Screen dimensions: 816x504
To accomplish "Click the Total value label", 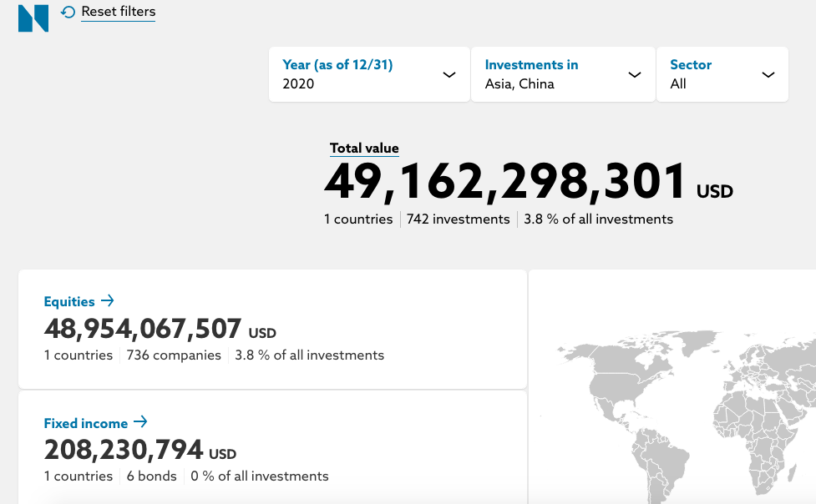I will pyautogui.click(x=364, y=149).
